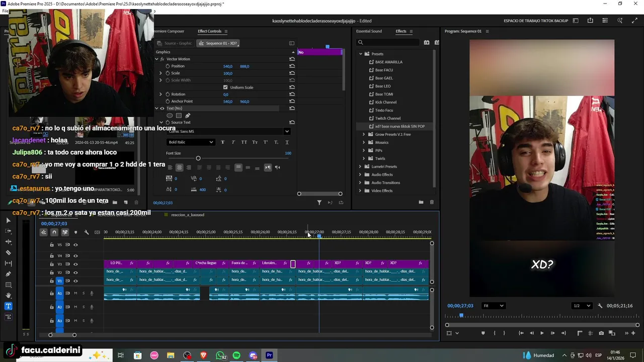This screenshot has width=644, height=362.
Task: Solo audio track A2
Action: coord(84,307)
